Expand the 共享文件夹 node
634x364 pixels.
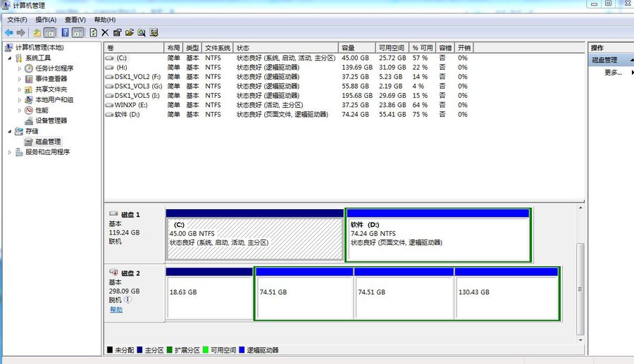(x=20, y=89)
